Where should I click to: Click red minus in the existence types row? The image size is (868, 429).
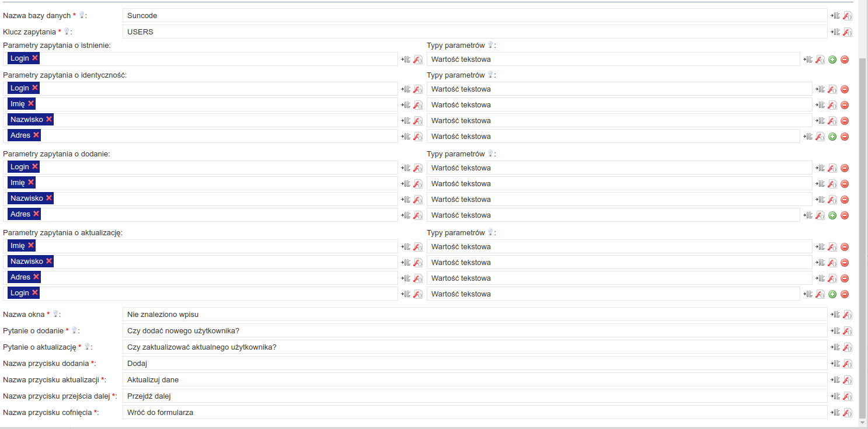click(x=845, y=60)
